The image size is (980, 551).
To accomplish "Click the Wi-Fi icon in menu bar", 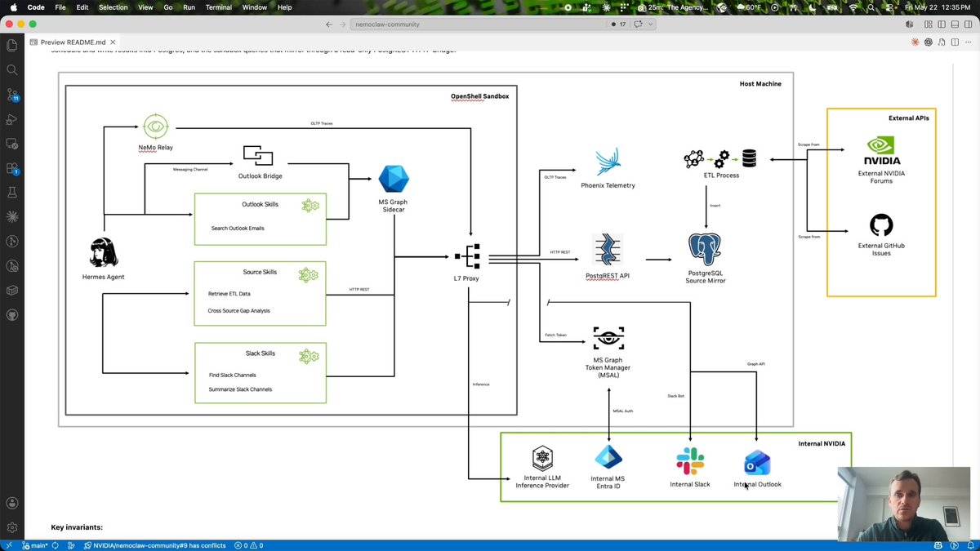I will click(x=853, y=7).
